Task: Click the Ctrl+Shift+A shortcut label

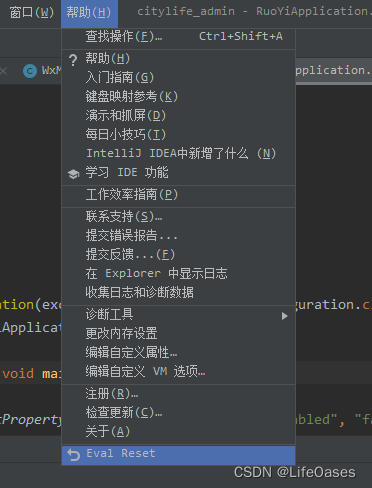Action: 241,36
